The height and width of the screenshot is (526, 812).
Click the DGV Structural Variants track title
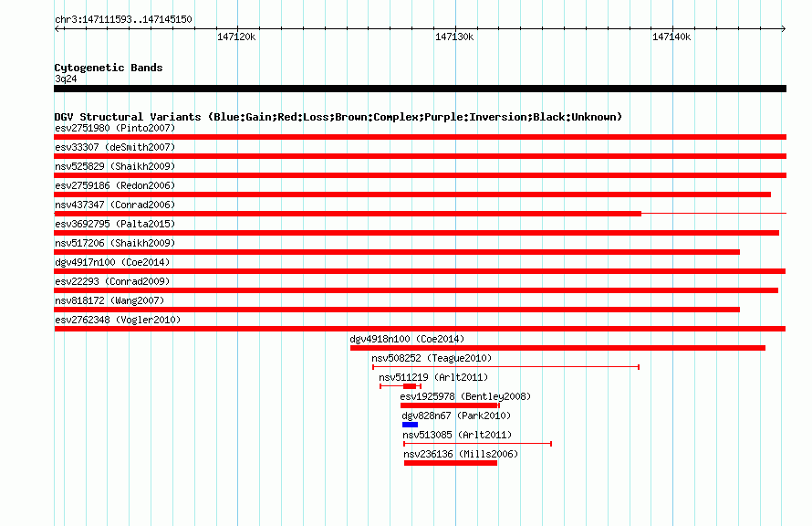click(x=338, y=117)
